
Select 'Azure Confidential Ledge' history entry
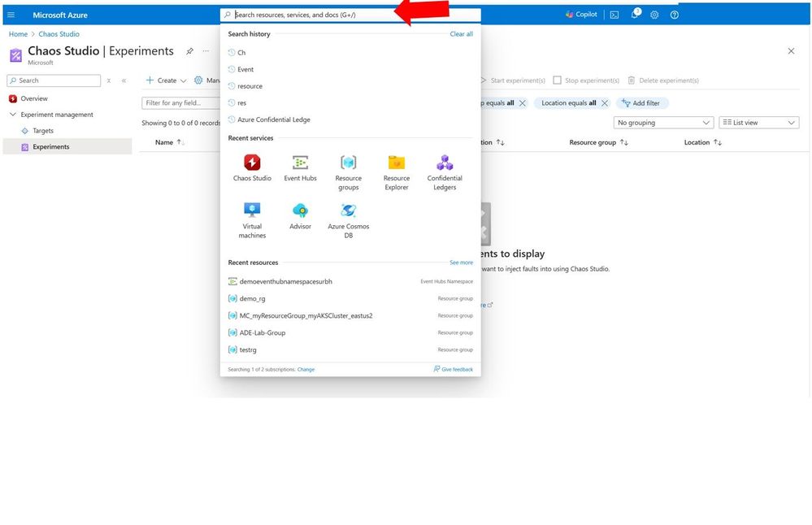click(x=273, y=119)
